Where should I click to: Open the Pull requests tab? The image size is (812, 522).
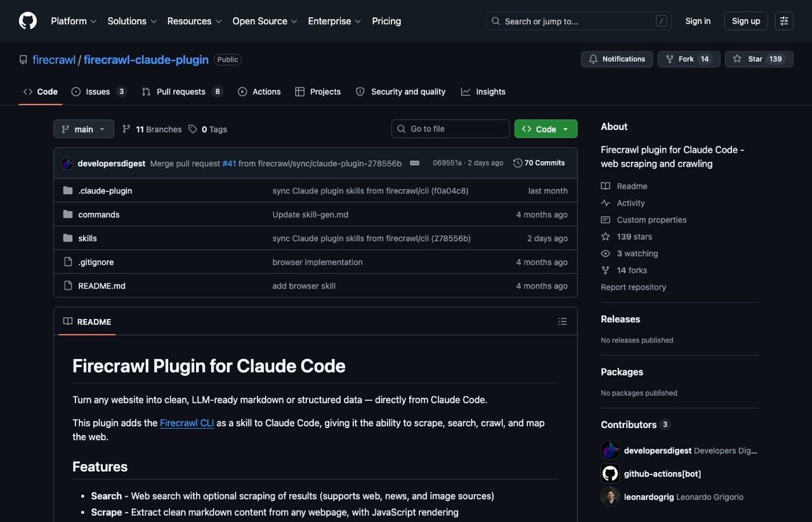pyautogui.click(x=182, y=91)
